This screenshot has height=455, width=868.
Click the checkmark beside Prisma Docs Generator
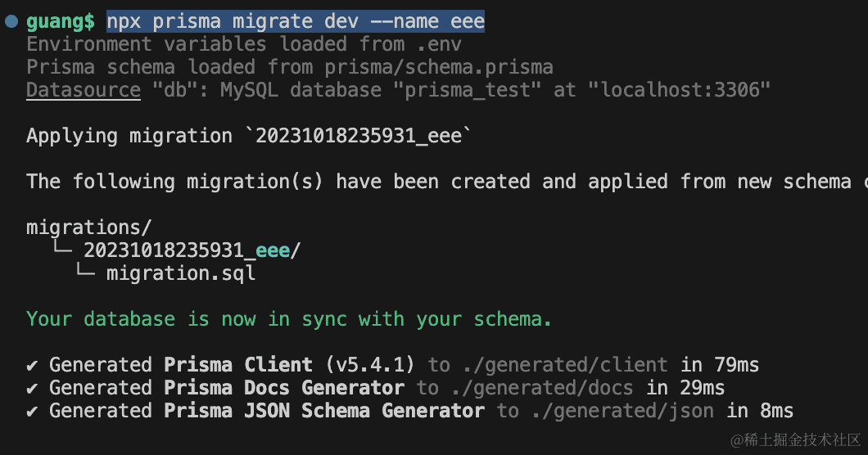click(x=33, y=388)
